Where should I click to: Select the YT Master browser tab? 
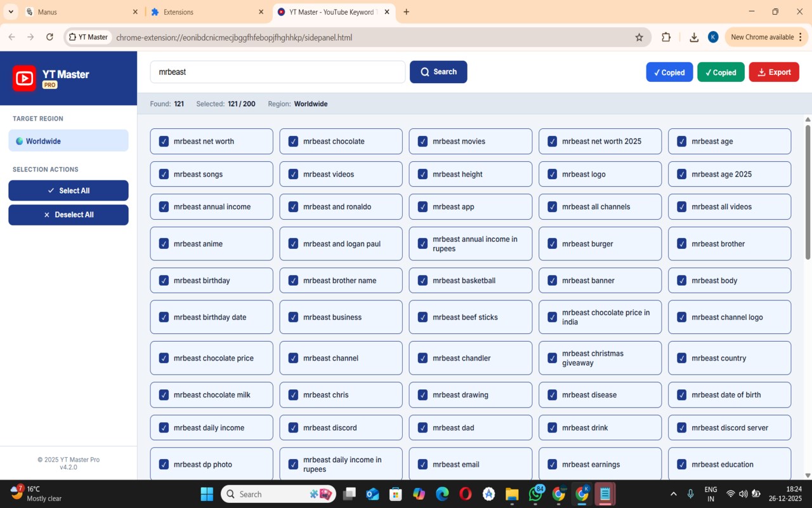pyautogui.click(x=334, y=12)
